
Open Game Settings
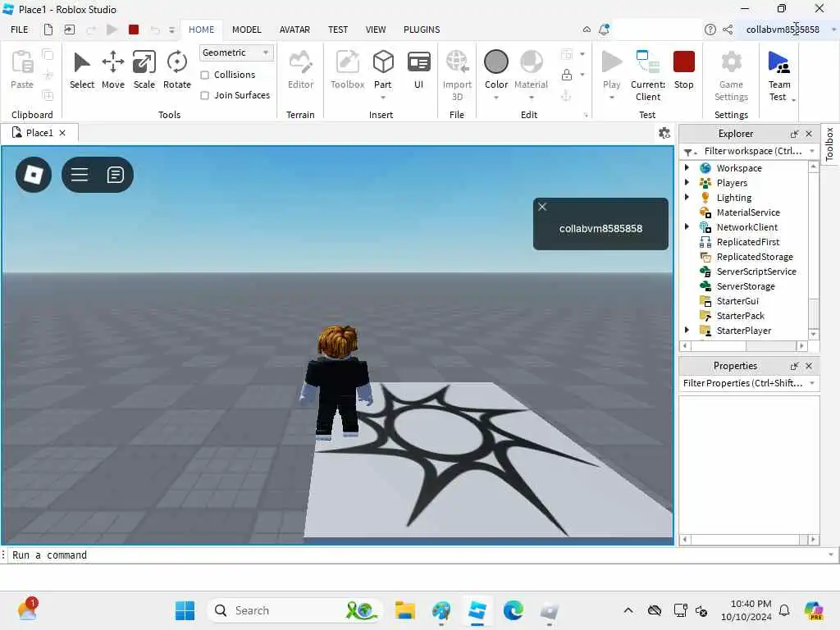tap(731, 75)
